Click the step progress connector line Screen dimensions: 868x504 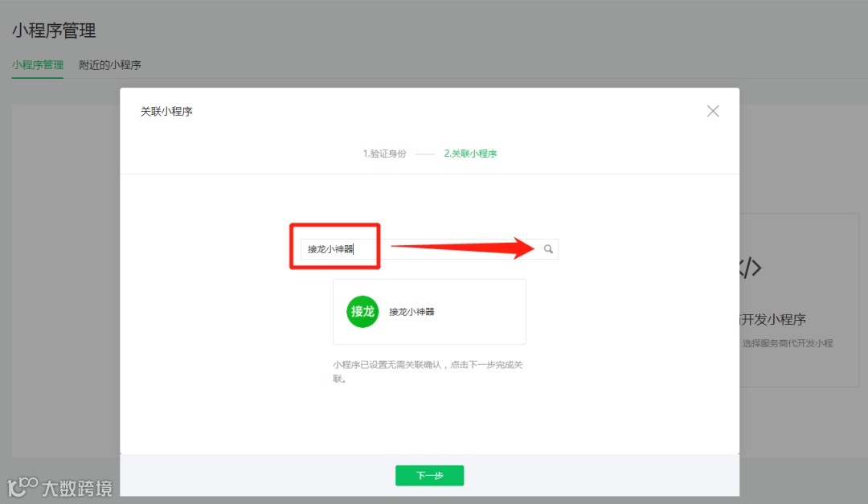coord(427,153)
